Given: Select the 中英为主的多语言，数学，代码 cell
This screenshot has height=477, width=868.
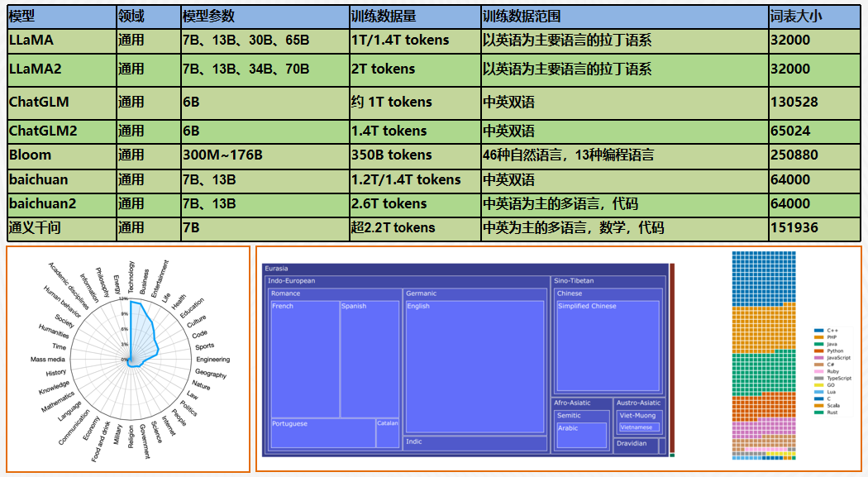Looking at the screenshot, I should pyautogui.click(x=624, y=228).
